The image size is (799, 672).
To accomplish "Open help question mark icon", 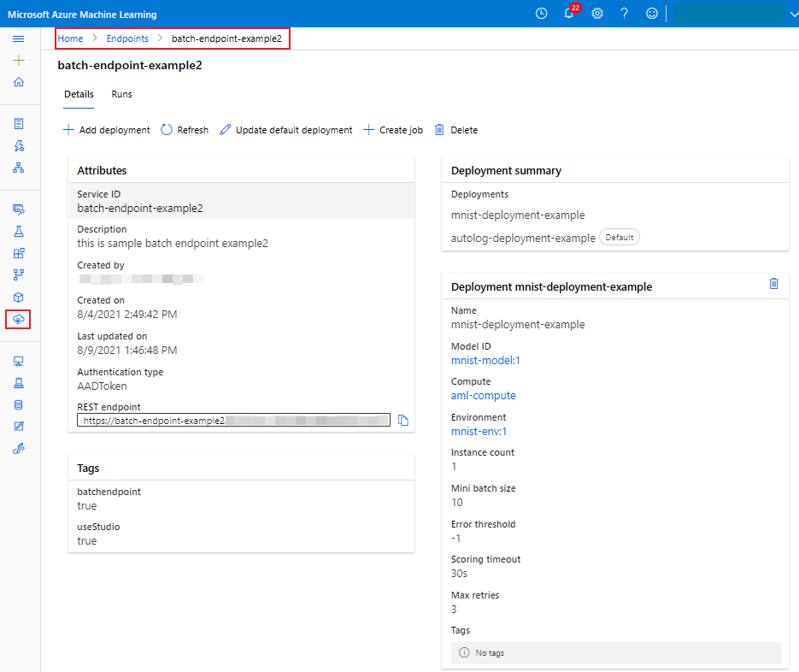I will [624, 14].
